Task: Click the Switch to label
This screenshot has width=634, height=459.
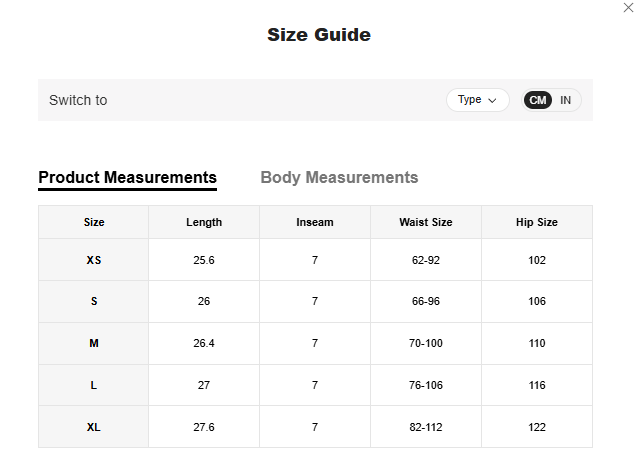Action: click(x=78, y=100)
